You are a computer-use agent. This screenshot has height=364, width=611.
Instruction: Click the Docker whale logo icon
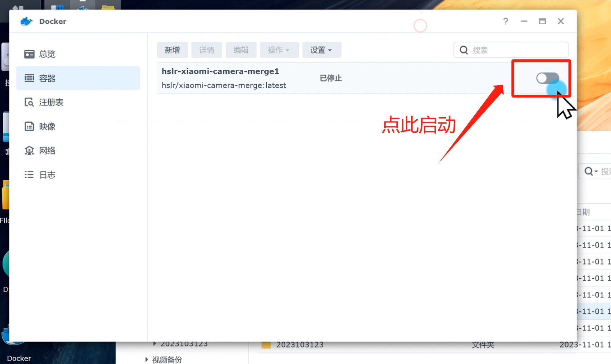(26, 21)
